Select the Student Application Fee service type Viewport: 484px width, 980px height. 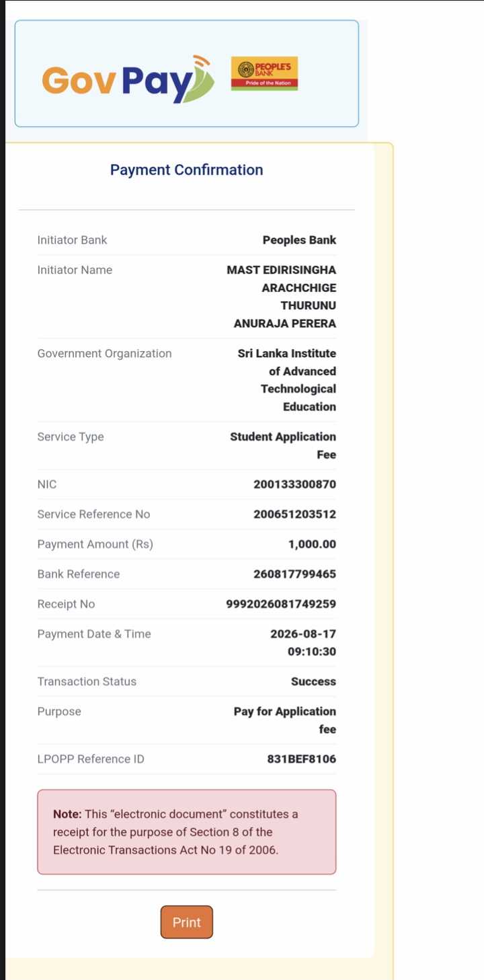(x=283, y=446)
